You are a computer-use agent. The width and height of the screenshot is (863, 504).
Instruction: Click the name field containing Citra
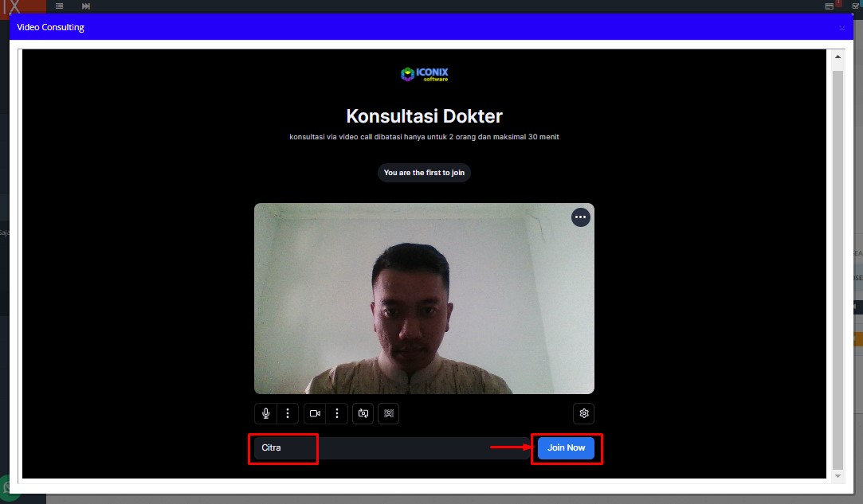click(382, 448)
